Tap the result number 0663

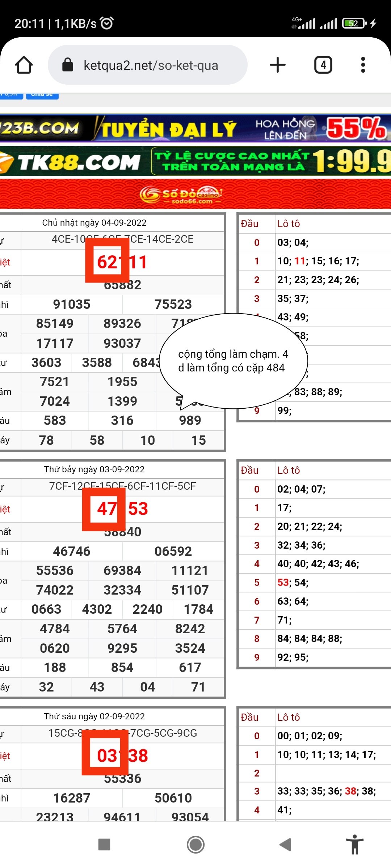click(46, 609)
